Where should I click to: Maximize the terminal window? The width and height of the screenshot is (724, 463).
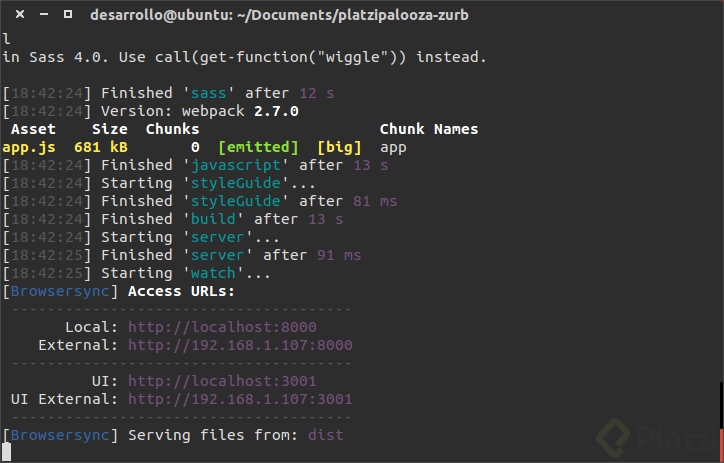pyautogui.click(x=67, y=15)
